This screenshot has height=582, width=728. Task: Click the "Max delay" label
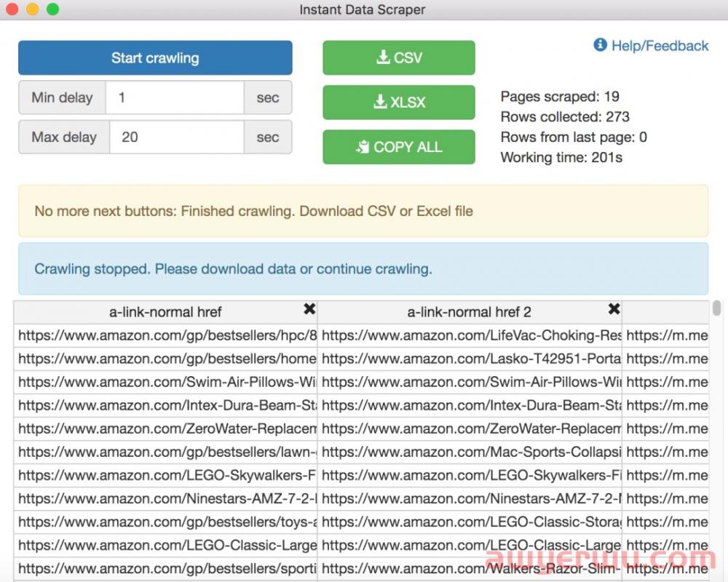click(64, 137)
